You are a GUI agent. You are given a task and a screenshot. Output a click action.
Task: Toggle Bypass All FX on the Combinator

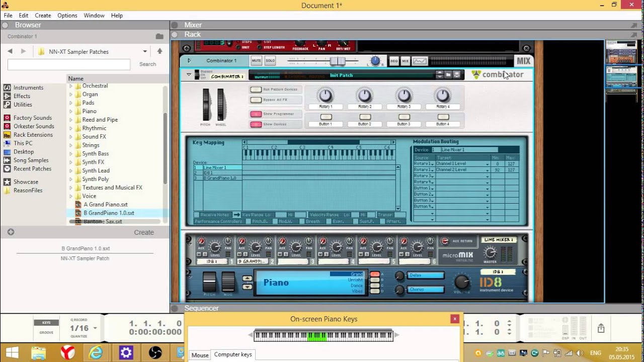(256, 100)
